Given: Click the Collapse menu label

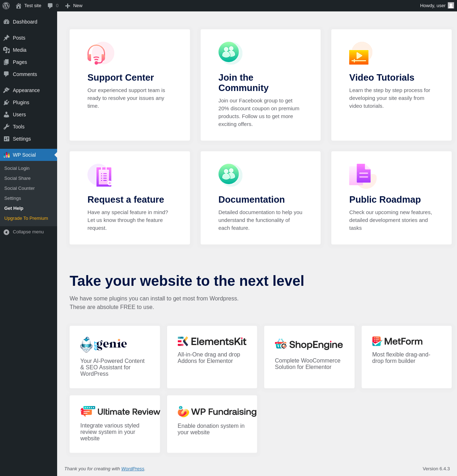Looking at the screenshot, I should [x=28, y=232].
